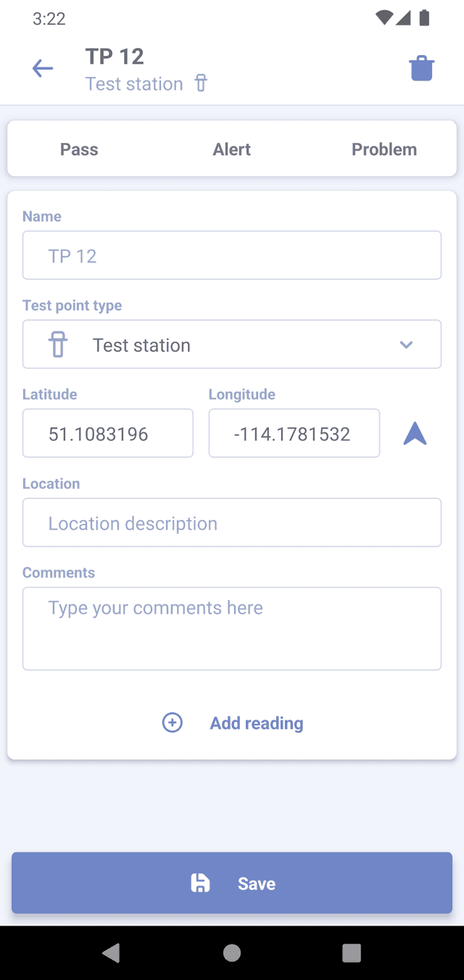Tap the floppy disk save icon
Image resolution: width=464 pixels, height=980 pixels.
199,883
